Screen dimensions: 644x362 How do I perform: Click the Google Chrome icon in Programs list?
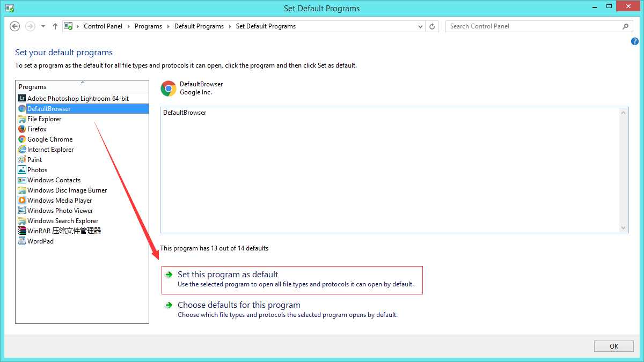tap(22, 139)
